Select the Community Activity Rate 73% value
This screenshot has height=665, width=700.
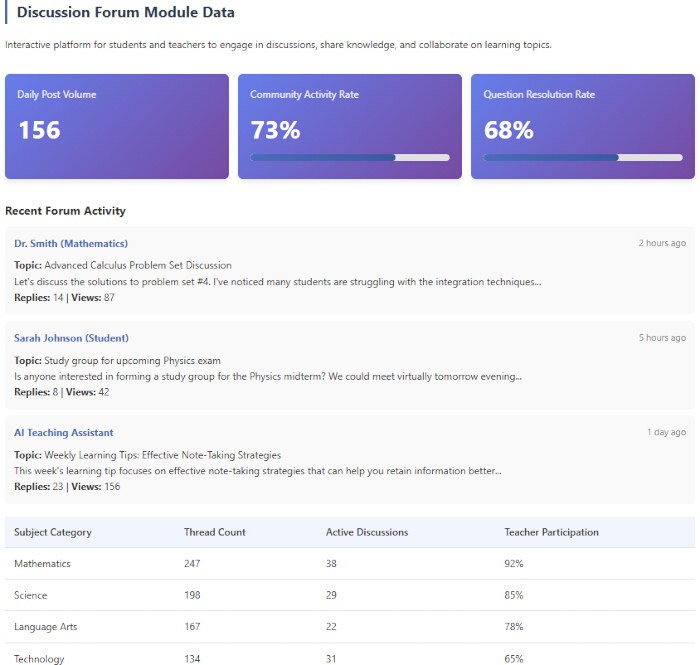point(275,130)
